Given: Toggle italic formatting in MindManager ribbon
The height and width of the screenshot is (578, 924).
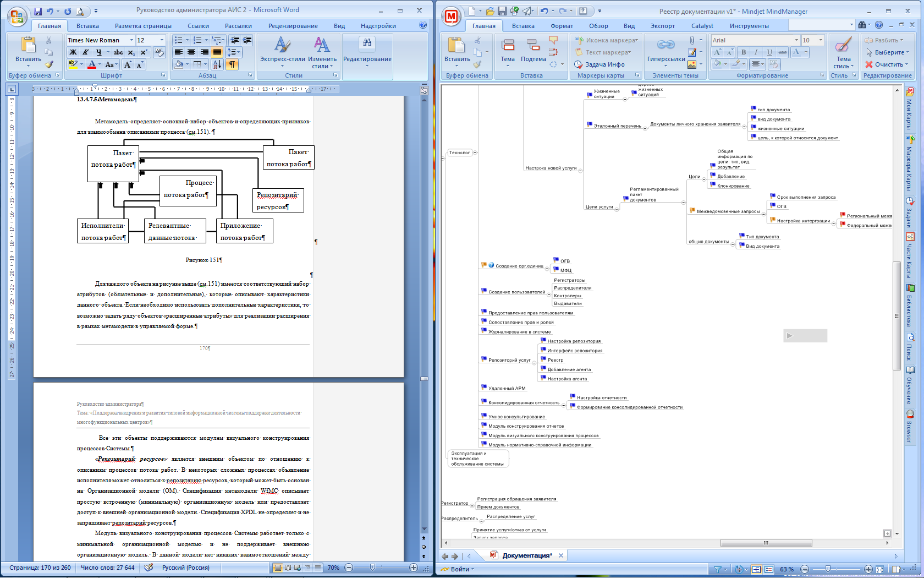Looking at the screenshot, I should (756, 52).
